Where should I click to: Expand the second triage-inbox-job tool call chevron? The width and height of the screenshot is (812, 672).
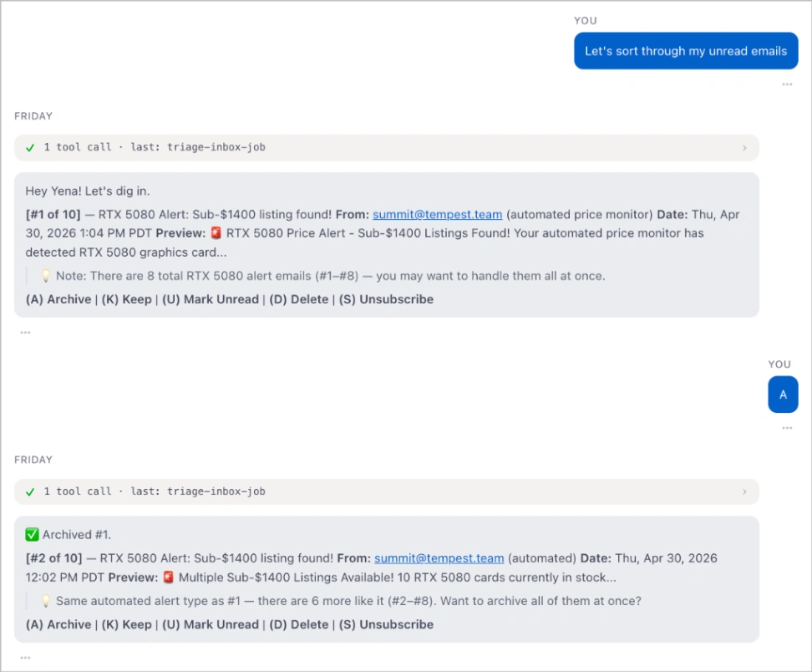(744, 491)
